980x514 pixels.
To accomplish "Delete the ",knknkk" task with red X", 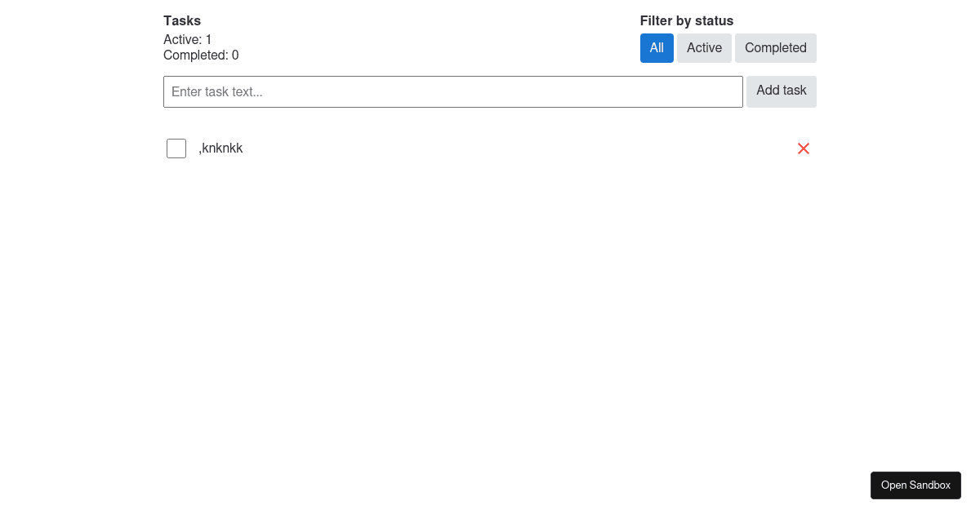I will point(803,148).
